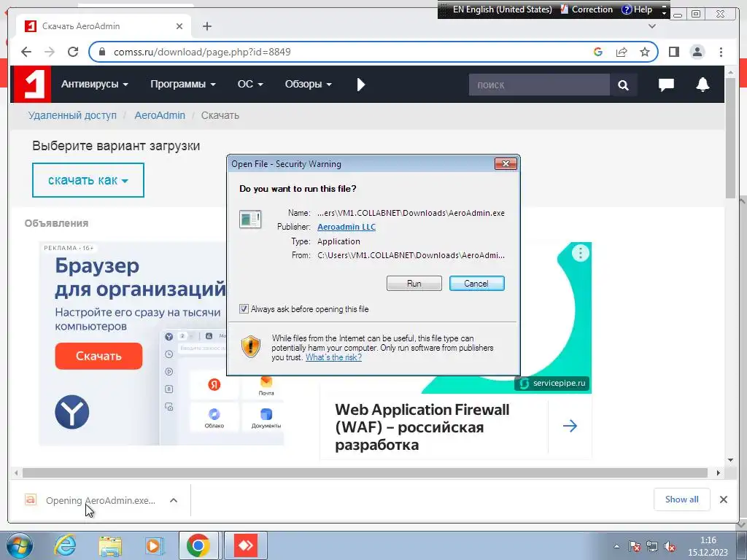This screenshot has width=747, height=560.
Task: Open the Программы dropdown menu
Action: [183, 85]
